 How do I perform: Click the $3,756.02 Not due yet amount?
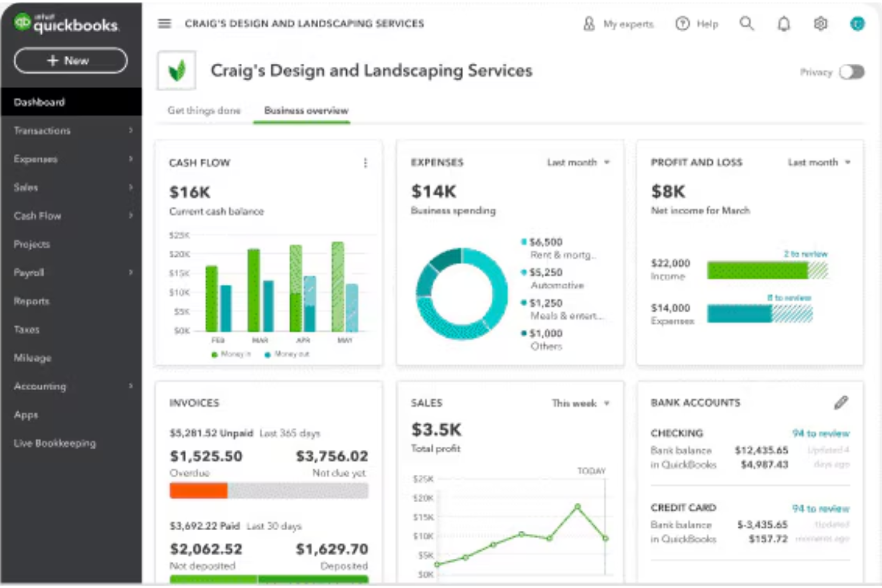[x=332, y=456]
